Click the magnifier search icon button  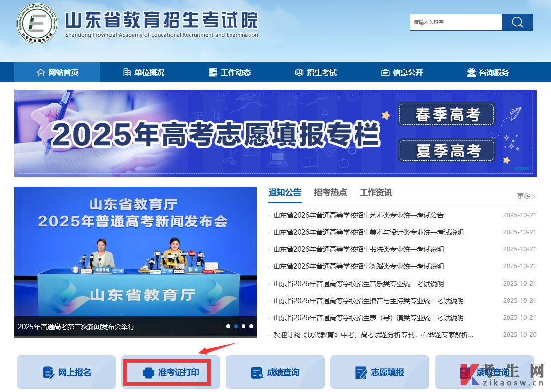[x=517, y=22]
